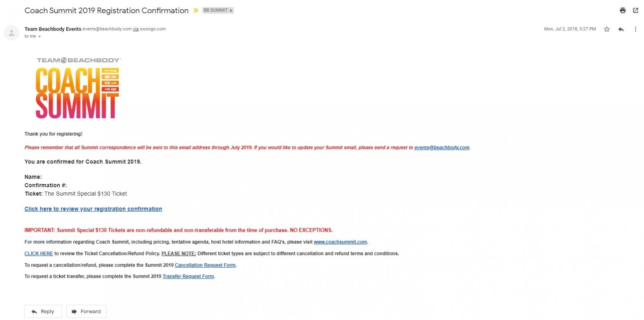The width and height of the screenshot is (644, 320).
Task: Click the Reply button at the bottom
Action: tap(43, 311)
